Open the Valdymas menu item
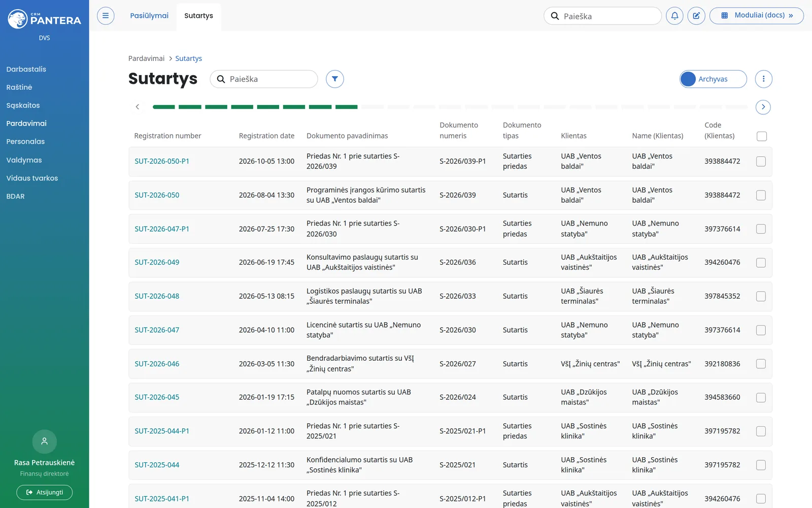Viewport: 812px width, 508px height. click(x=24, y=160)
